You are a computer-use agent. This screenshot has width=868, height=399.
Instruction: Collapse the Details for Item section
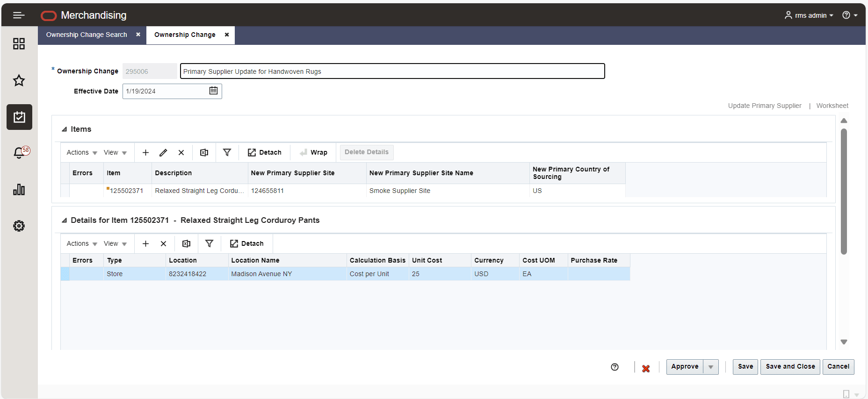(64, 221)
